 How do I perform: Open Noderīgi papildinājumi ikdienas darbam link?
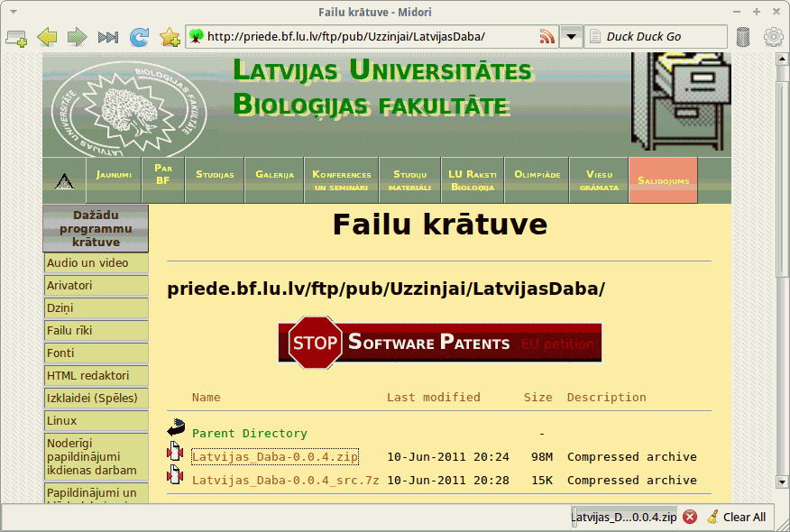[96, 457]
